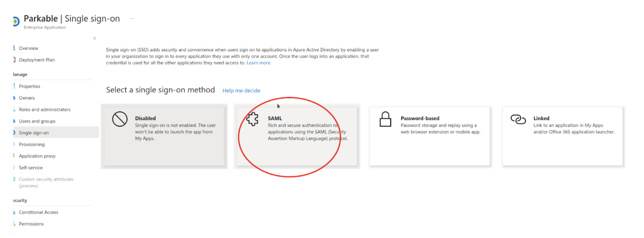
Task: Click the Linked chain icon
Action: tap(518, 119)
